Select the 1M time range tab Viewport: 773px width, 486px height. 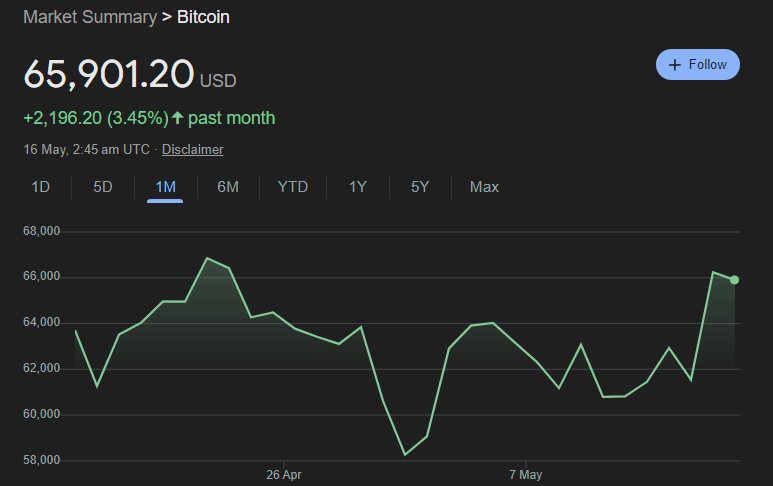coord(165,187)
